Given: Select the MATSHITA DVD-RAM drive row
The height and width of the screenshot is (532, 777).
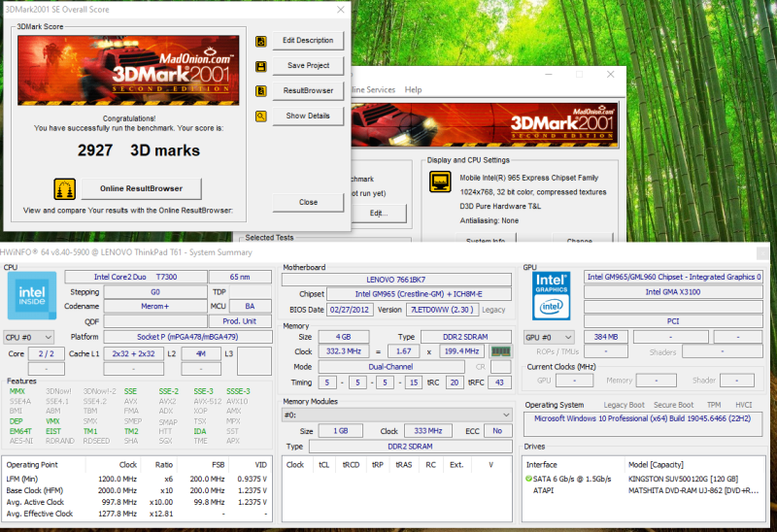Looking at the screenshot, I should click(643, 490).
